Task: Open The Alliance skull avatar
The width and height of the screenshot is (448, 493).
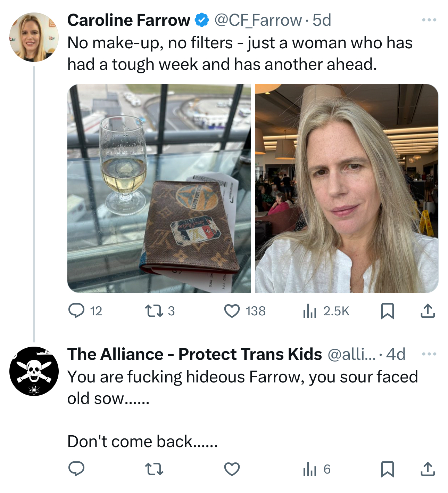Action: tap(34, 371)
